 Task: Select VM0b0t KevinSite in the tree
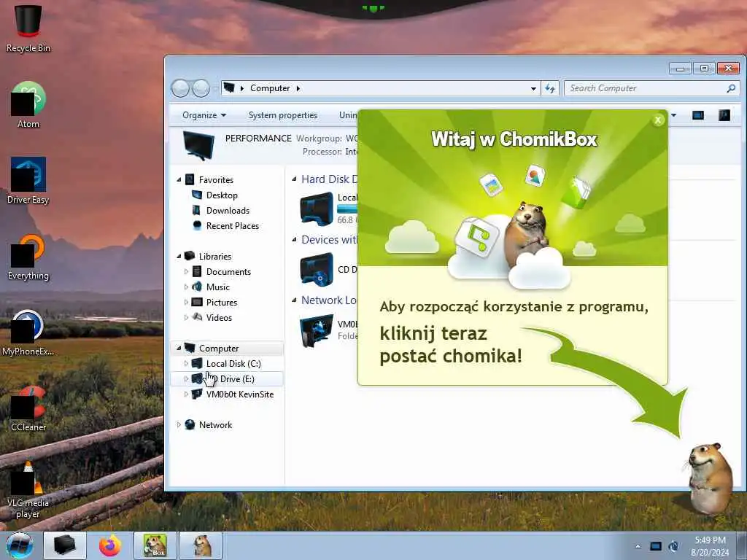(x=239, y=394)
